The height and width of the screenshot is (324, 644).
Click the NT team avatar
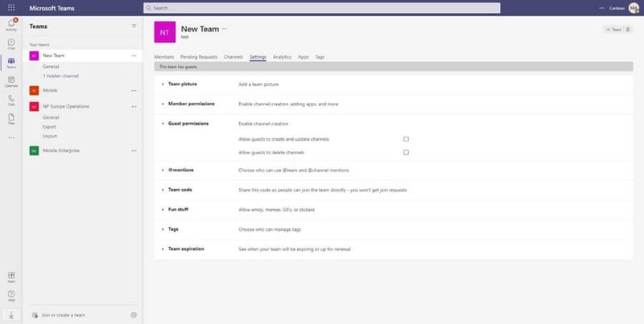point(165,32)
